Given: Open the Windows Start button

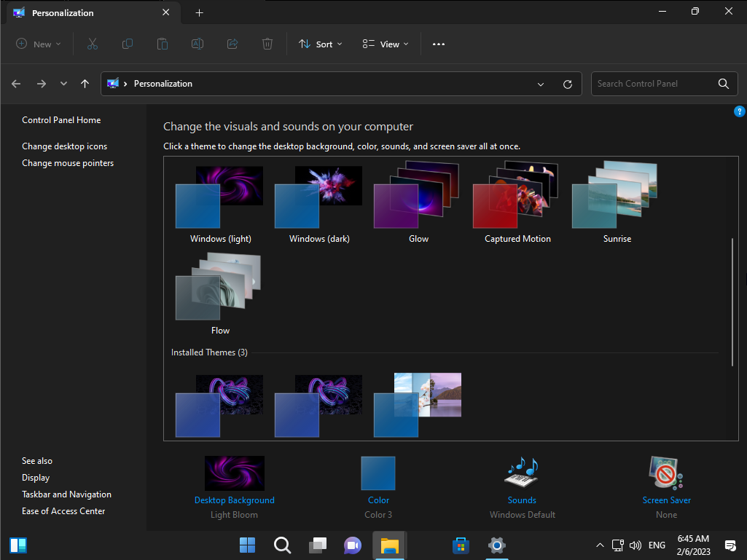Looking at the screenshot, I should coord(247,545).
